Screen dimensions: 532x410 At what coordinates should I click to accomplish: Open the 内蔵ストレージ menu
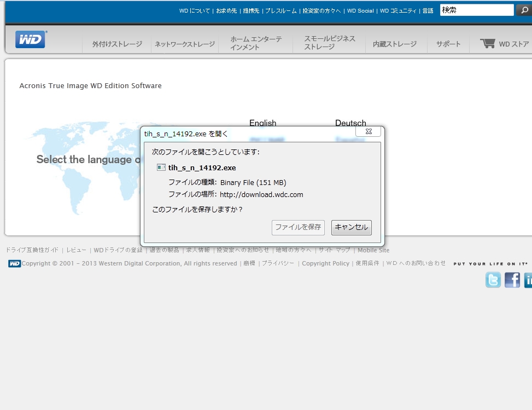tap(395, 44)
